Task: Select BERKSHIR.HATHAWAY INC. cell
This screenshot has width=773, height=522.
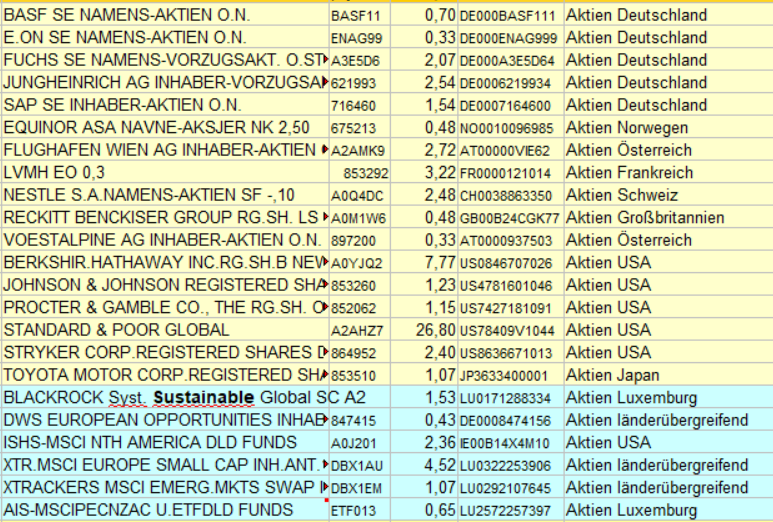Action: 165,263
